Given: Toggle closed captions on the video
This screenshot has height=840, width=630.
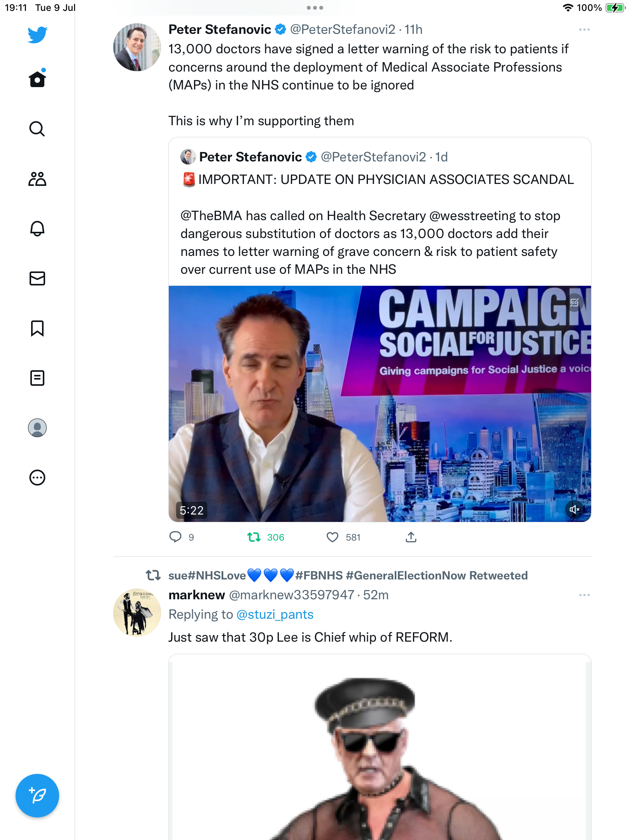Looking at the screenshot, I should (574, 303).
